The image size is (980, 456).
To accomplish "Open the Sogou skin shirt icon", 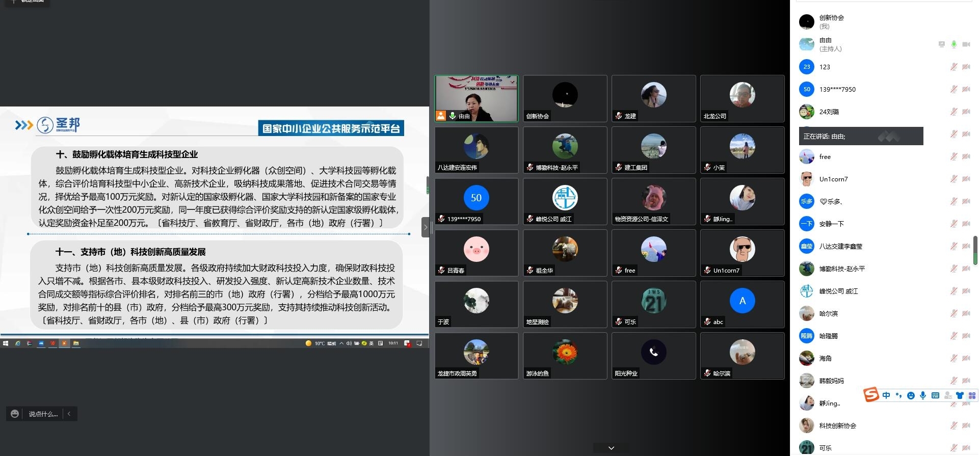I will tap(960, 395).
